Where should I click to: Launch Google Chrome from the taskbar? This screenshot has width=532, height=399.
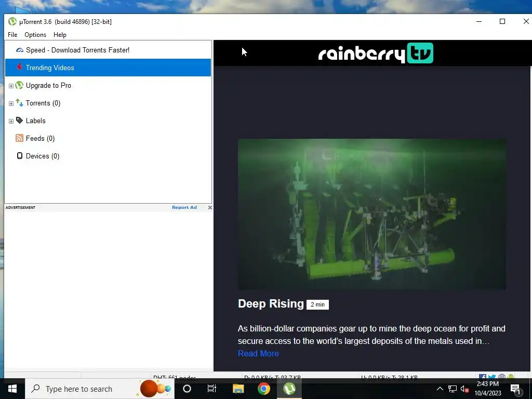click(x=263, y=389)
